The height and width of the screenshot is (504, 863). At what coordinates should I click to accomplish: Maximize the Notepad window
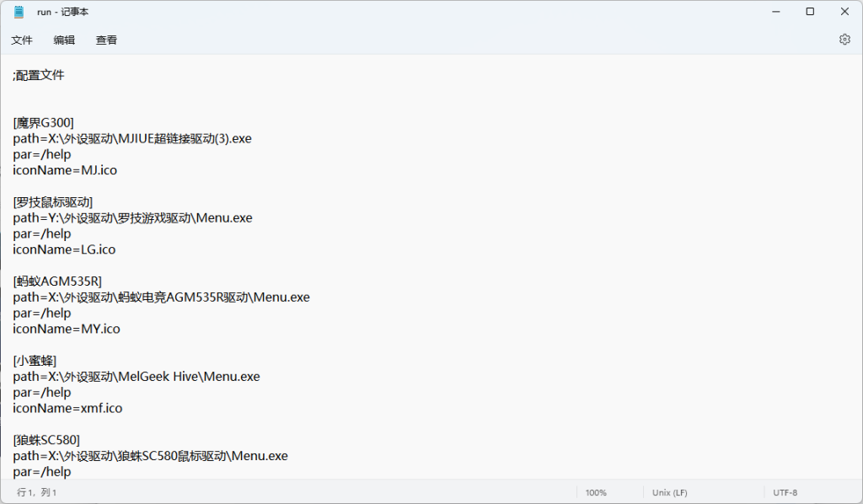(x=810, y=12)
